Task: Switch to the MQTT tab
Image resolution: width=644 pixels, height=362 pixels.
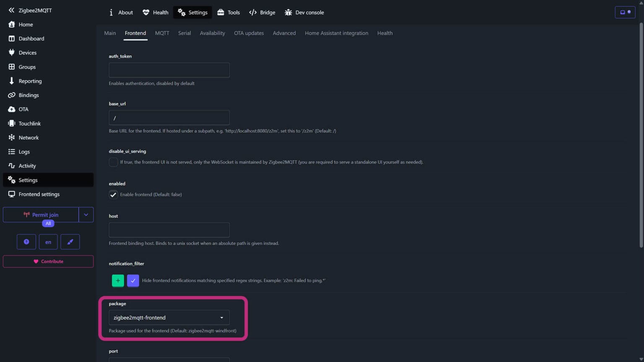Action: click(x=162, y=33)
